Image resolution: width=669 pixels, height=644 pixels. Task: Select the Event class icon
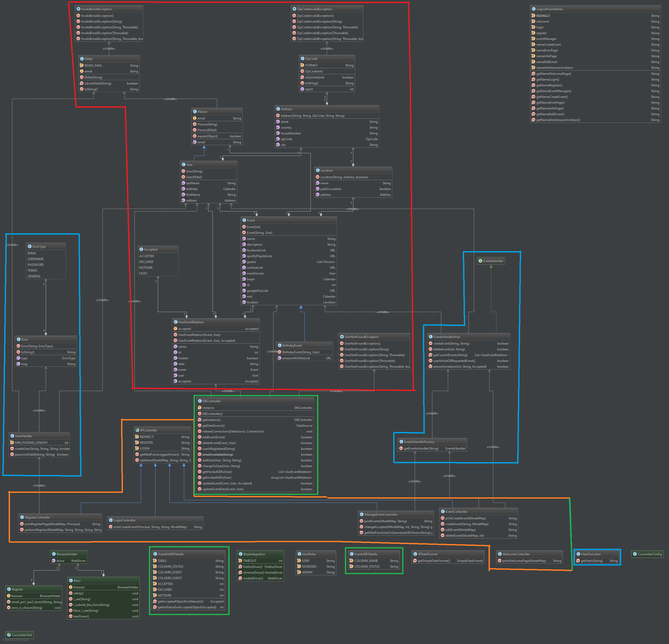pyautogui.click(x=244, y=220)
